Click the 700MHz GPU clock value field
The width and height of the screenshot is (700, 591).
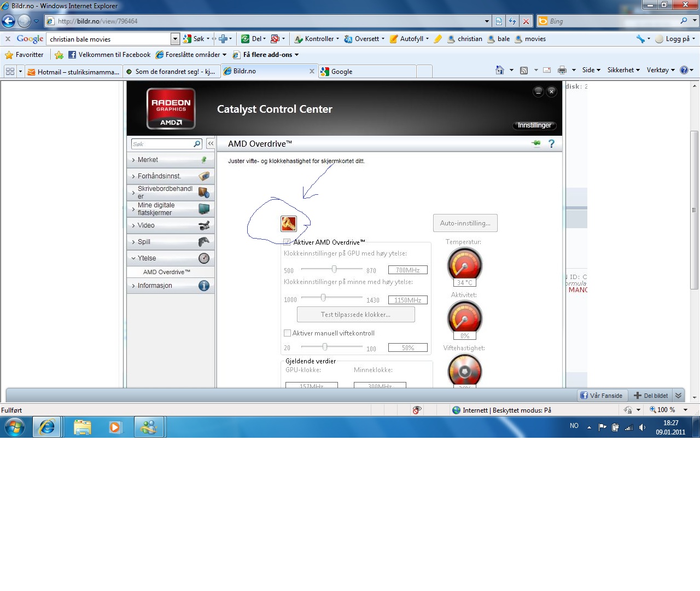coord(407,270)
